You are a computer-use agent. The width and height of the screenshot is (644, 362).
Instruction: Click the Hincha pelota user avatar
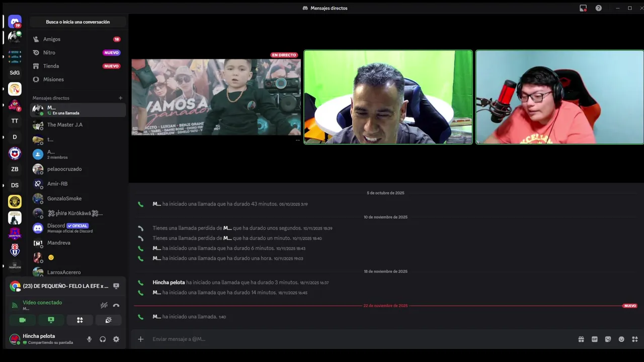tap(15, 339)
